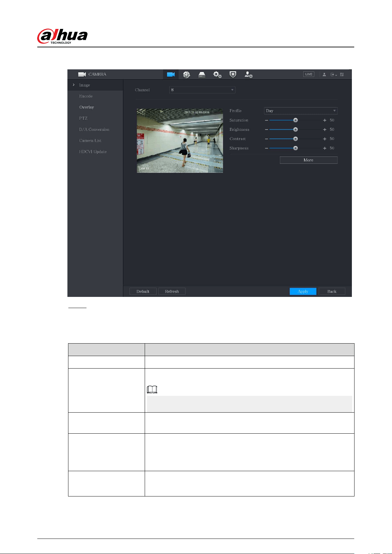
Task: Open the Storage hard-drive icon
Action: coord(202,75)
